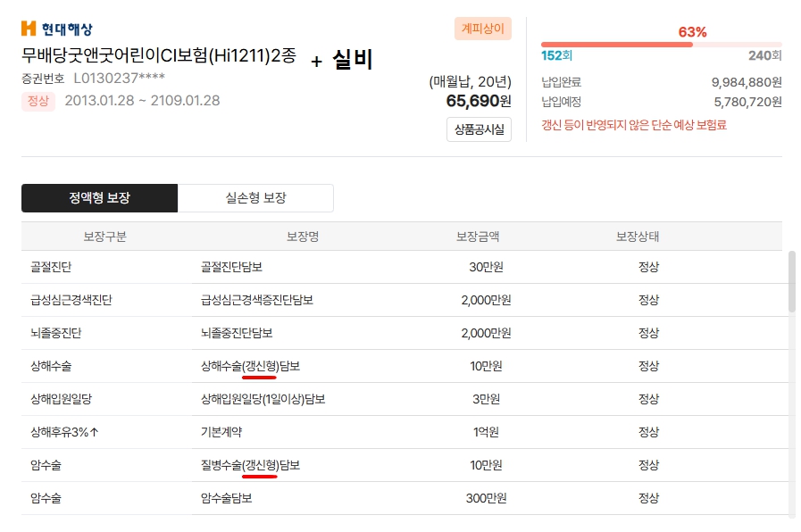Click the 급성심근경색진단 category cell

(x=71, y=300)
